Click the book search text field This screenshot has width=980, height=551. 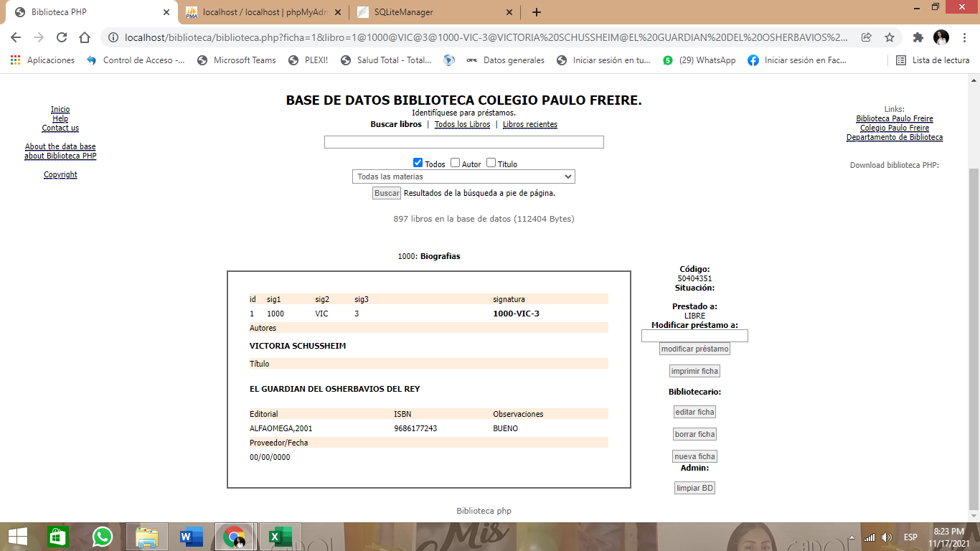pyautogui.click(x=463, y=142)
